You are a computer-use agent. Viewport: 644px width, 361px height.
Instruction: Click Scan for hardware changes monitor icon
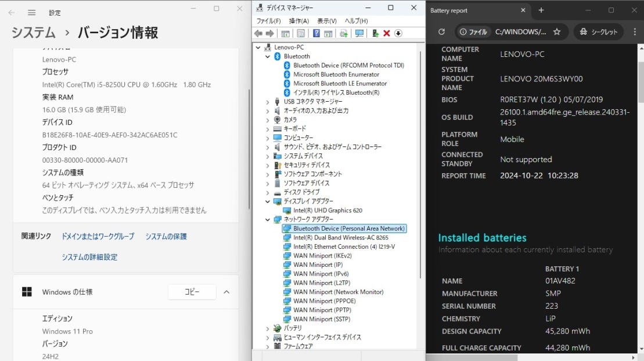(359, 33)
